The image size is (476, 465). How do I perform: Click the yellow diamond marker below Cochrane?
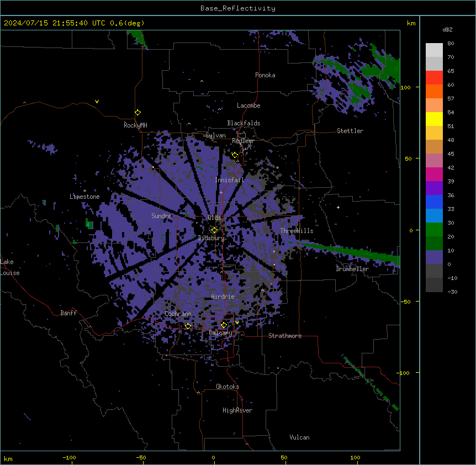[x=188, y=326]
